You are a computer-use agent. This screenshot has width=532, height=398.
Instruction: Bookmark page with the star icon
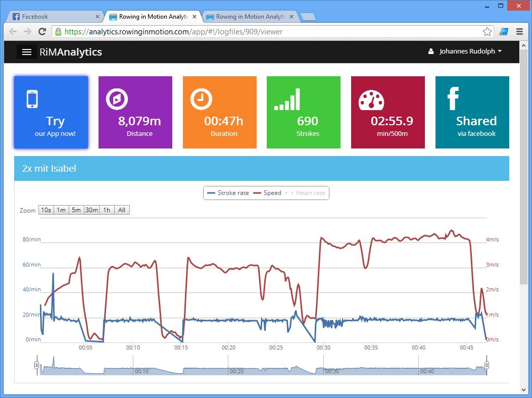(x=487, y=31)
